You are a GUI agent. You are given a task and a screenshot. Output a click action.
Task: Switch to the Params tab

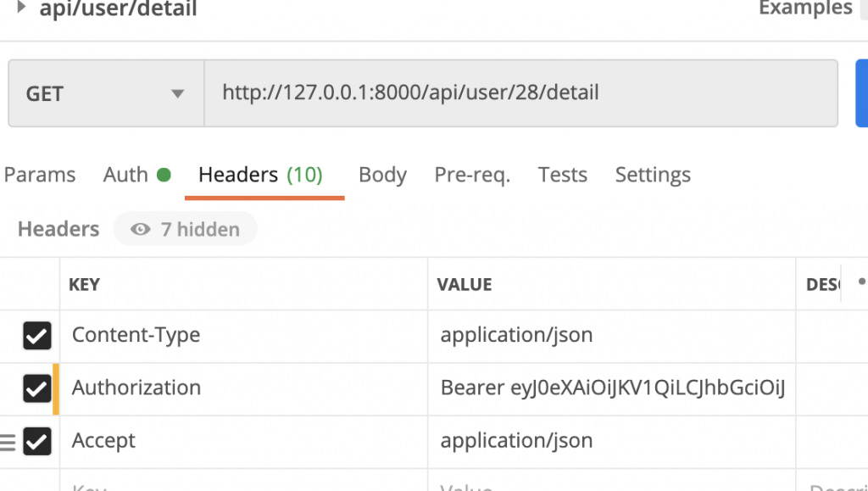[x=40, y=175]
